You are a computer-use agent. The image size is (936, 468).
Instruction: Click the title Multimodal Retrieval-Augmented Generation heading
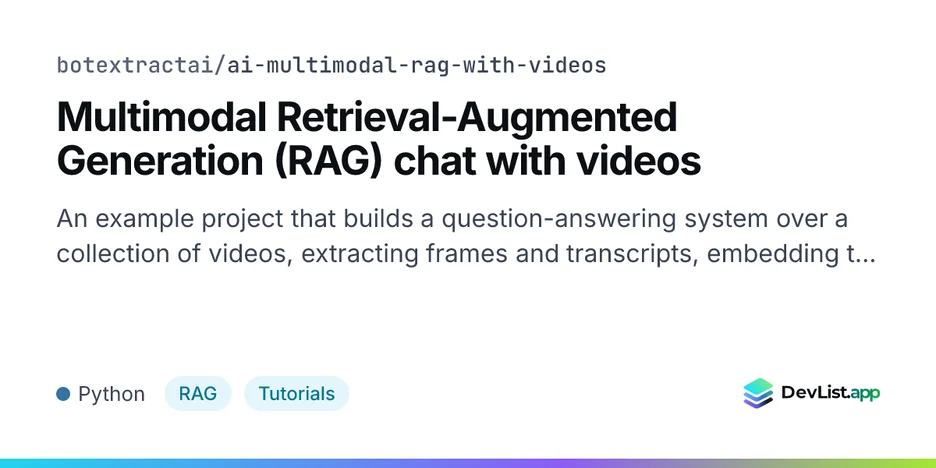(378, 139)
